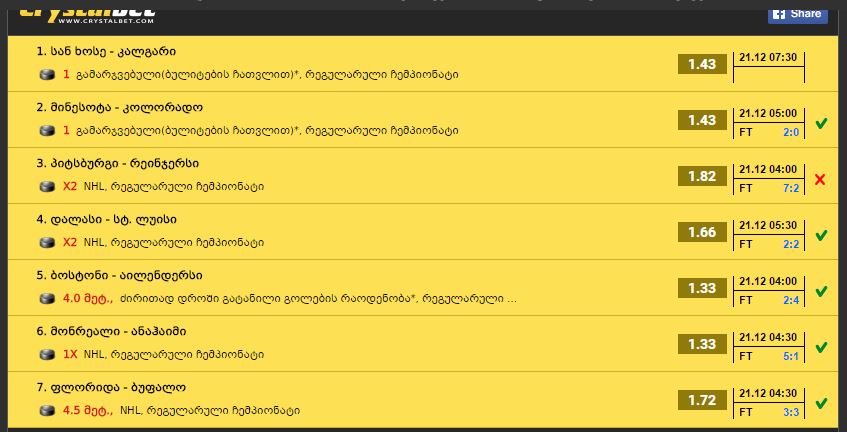Select the 1.82 odds box

pos(702,176)
